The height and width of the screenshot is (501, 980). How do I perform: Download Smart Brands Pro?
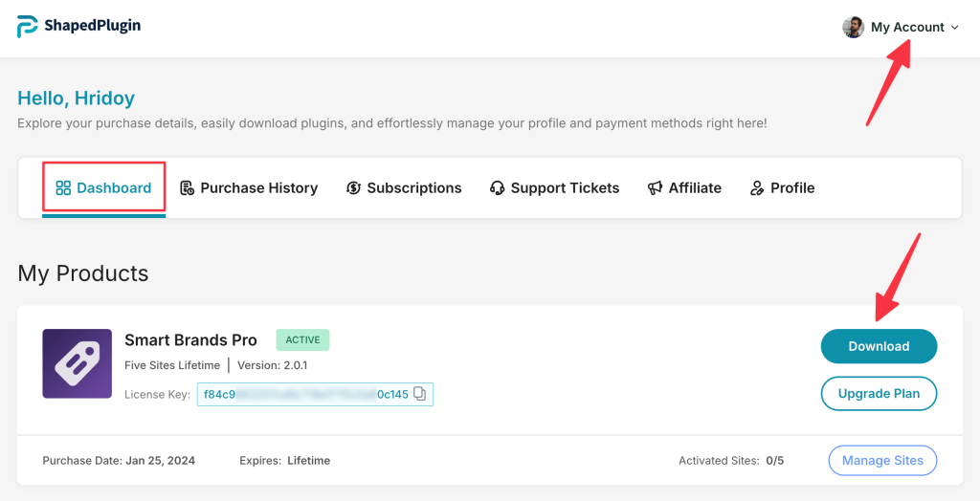click(x=879, y=346)
